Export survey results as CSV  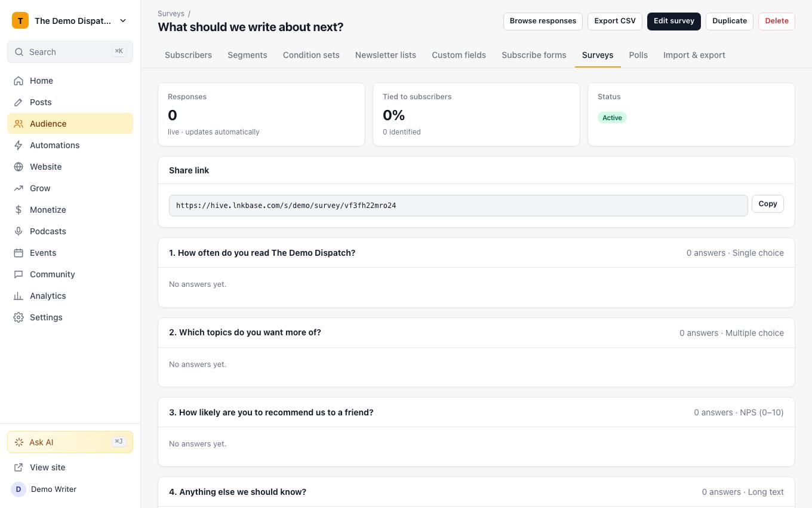point(615,21)
